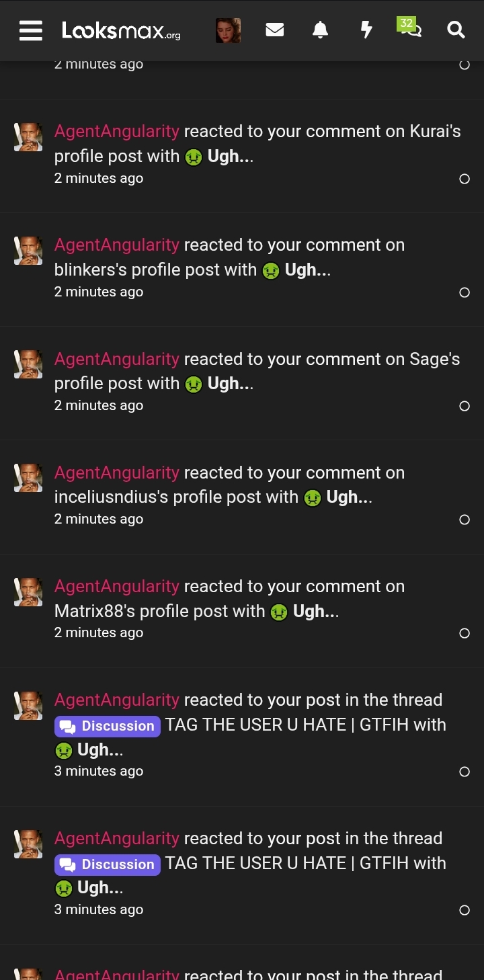
Task: Open the magnifier search icon
Action: pyautogui.click(x=456, y=30)
